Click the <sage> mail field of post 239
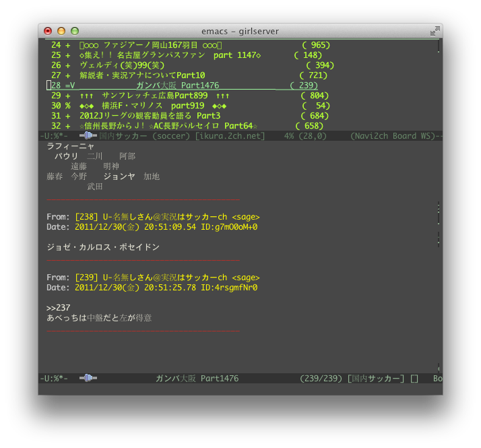This screenshot has height=448, width=481. [x=246, y=278]
